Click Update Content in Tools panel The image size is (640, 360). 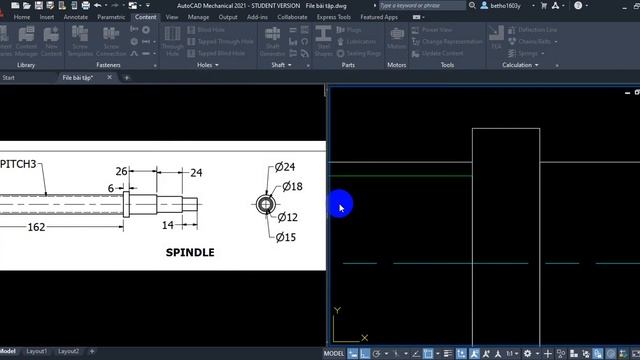437,53
